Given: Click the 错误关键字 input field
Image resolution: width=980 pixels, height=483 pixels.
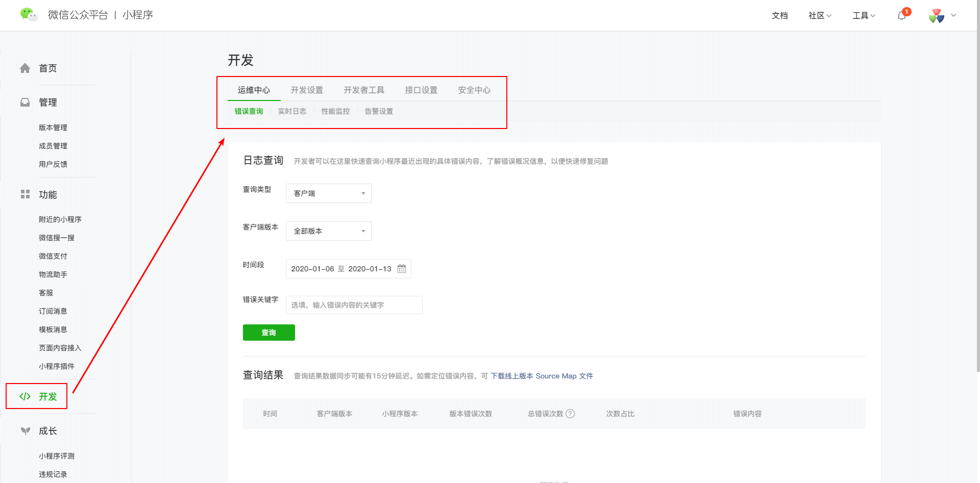Looking at the screenshot, I should (354, 305).
